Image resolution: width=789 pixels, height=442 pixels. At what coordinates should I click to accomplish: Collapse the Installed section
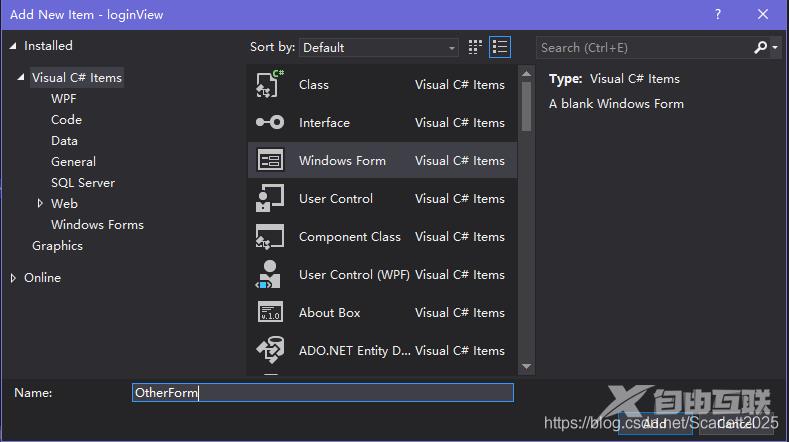pos(13,46)
